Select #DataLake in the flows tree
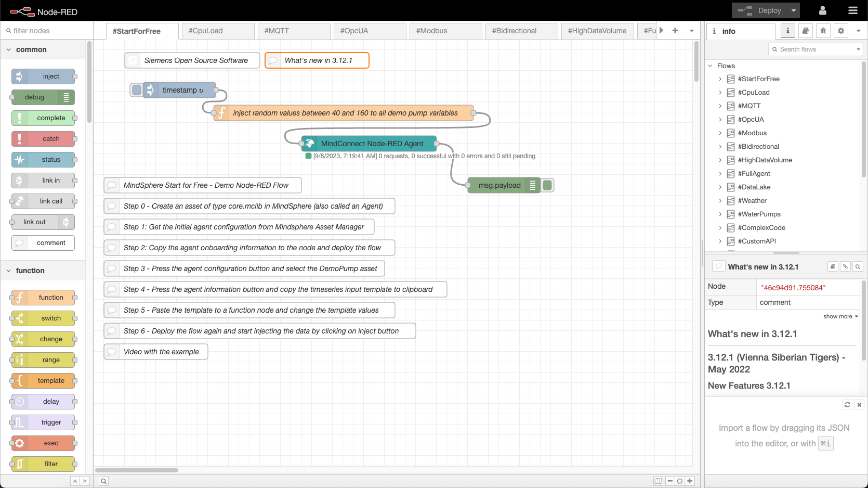 point(754,187)
